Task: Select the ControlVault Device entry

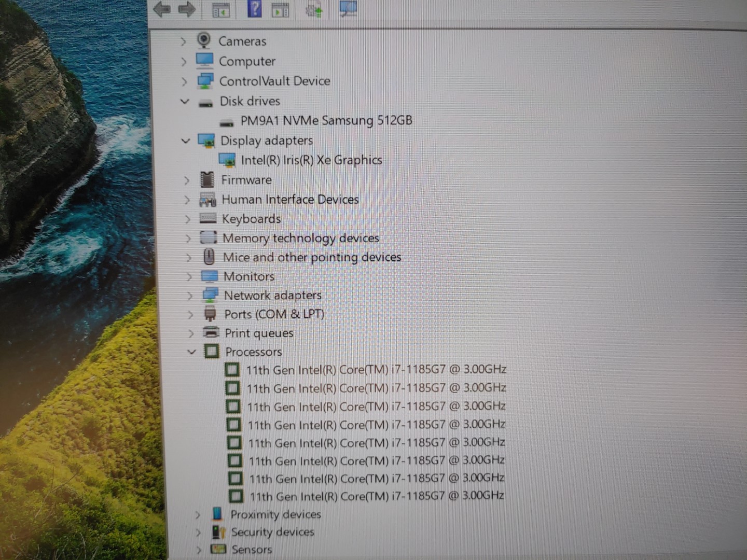Action: (275, 81)
